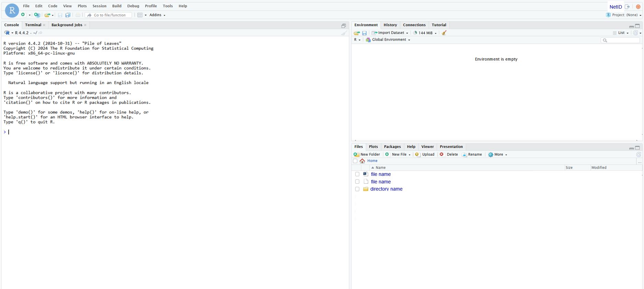
Task: Click the Refresh file listing icon in Files pane
Action: 639,155
